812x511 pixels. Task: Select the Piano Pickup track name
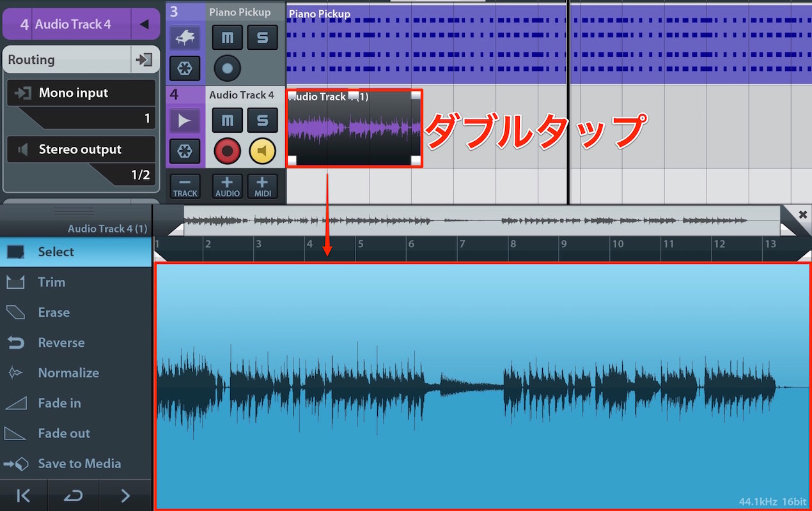(240, 12)
